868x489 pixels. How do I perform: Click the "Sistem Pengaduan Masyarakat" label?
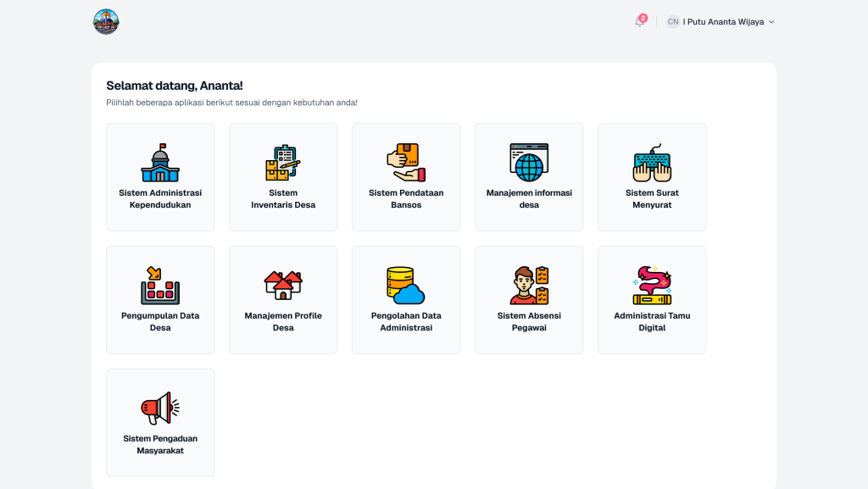[x=160, y=444]
